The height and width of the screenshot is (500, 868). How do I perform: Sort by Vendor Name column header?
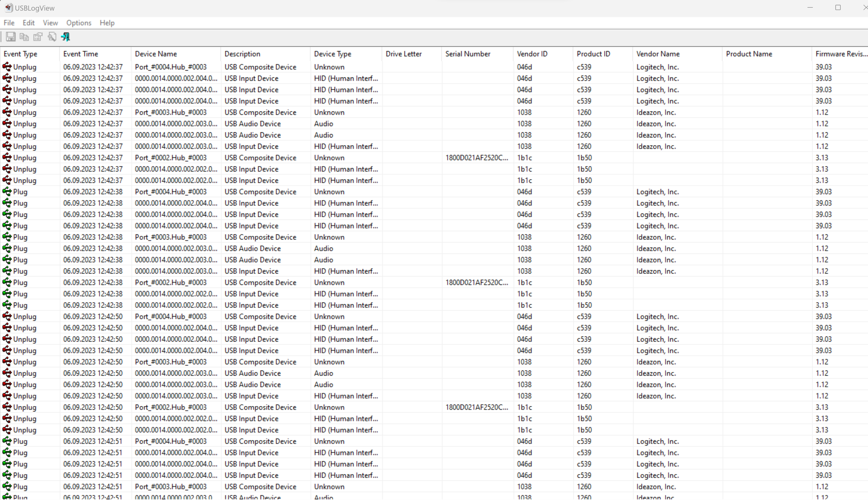click(658, 54)
